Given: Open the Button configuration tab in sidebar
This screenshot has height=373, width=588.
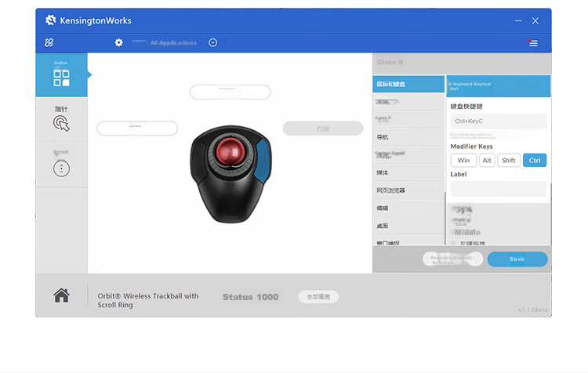Looking at the screenshot, I should (61, 74).
